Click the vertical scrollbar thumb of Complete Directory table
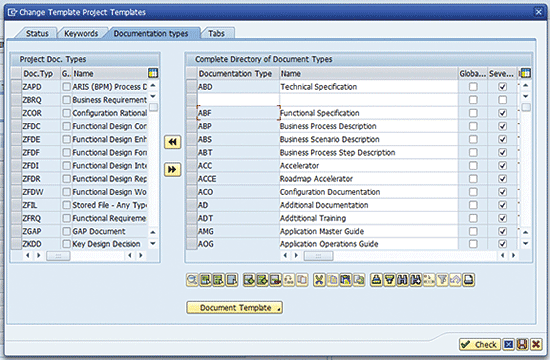This screenshot has width=550, height=360. point(525,107)
